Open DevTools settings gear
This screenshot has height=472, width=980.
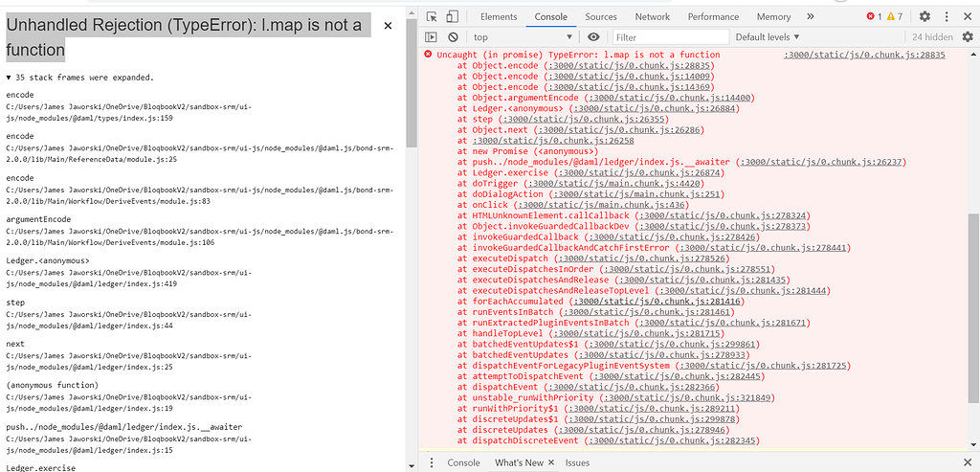[x=924, y=17]
